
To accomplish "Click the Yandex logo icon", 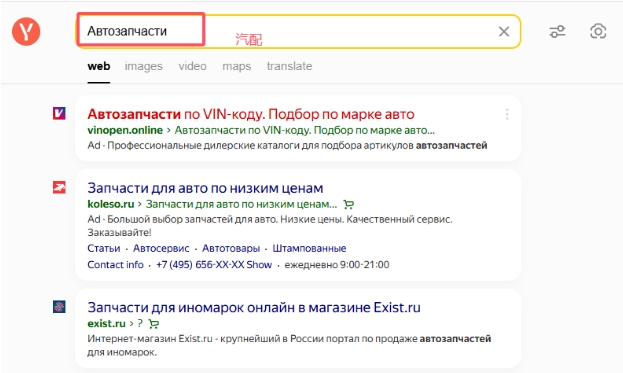I will pyautogui.click(x=26, y=31).
